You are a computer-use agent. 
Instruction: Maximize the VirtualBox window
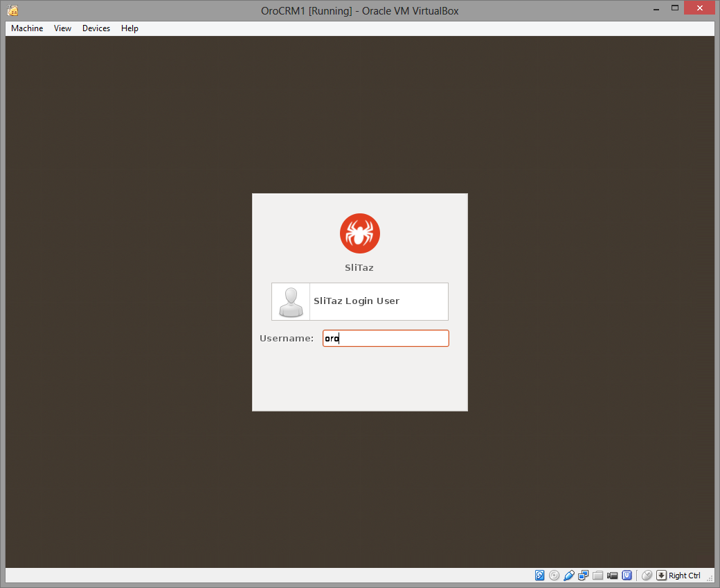pos(674,8)
